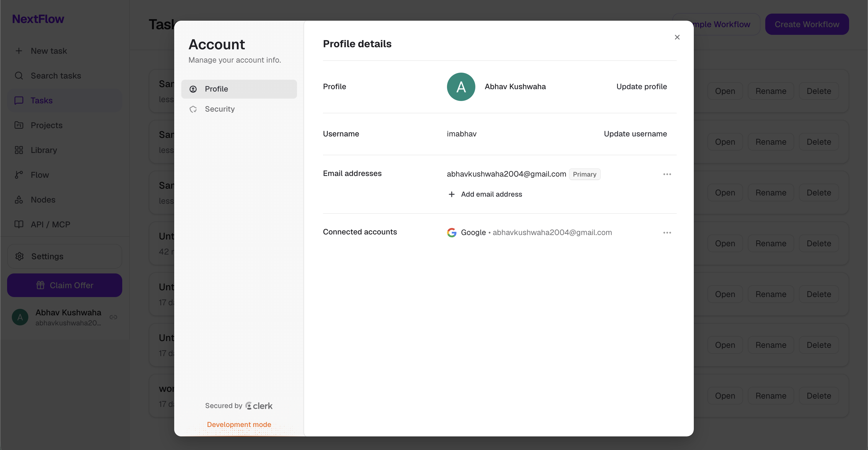Click Open on the last task row
Image resolution: width=868 pixels, height=450 pixels.
click(x=725, y=396)
